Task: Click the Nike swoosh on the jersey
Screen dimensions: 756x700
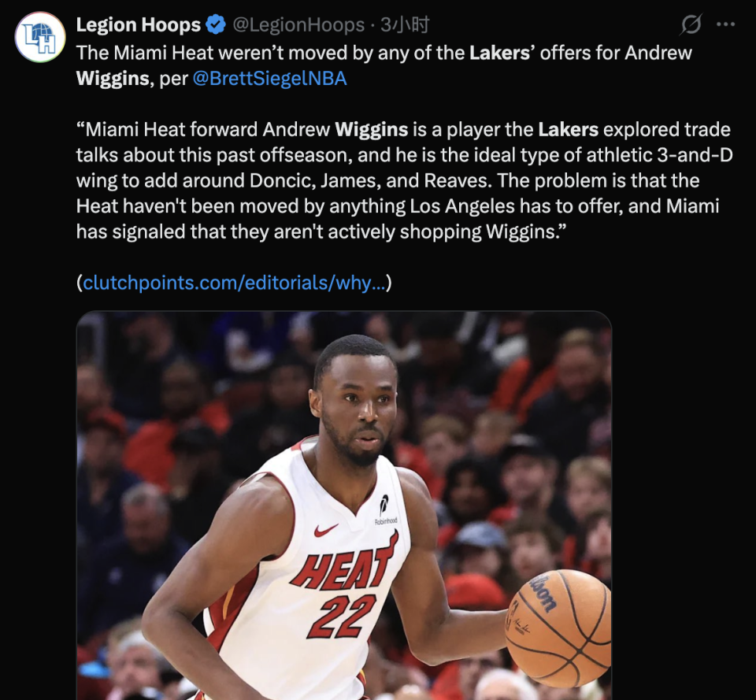Action: pos(326,530)
